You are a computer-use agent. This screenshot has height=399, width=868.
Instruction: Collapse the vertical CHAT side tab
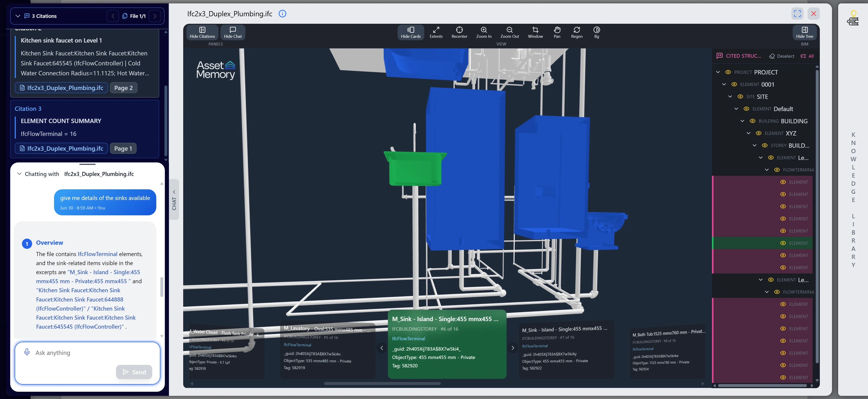[174, 199]
